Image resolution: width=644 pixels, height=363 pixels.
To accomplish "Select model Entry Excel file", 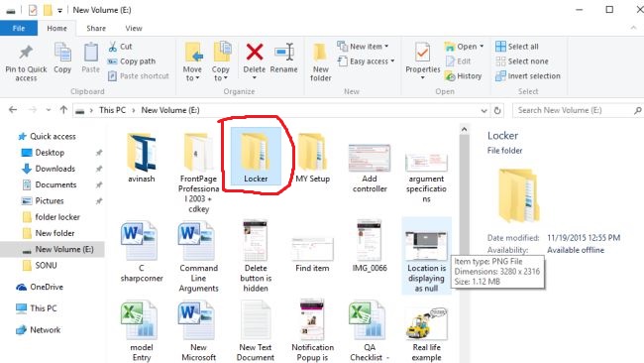I will (x=142, y=331).
